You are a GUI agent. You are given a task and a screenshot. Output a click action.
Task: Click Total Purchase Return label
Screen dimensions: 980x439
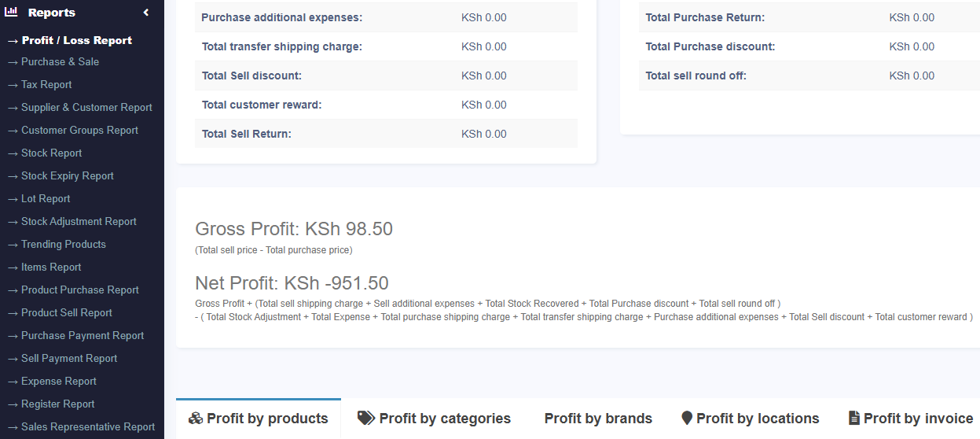(x=705, y=17)
